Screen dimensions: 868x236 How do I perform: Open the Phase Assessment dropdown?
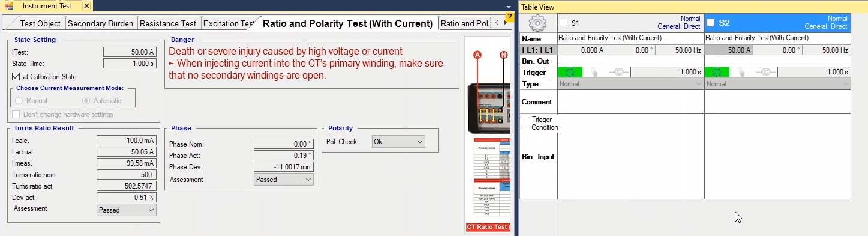click(x=284, y=180)
